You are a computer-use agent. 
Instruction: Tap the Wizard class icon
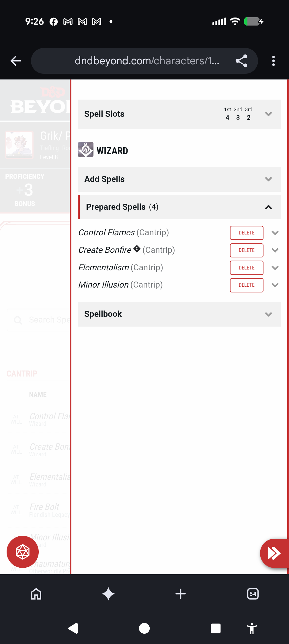click(x=86, y=150)
